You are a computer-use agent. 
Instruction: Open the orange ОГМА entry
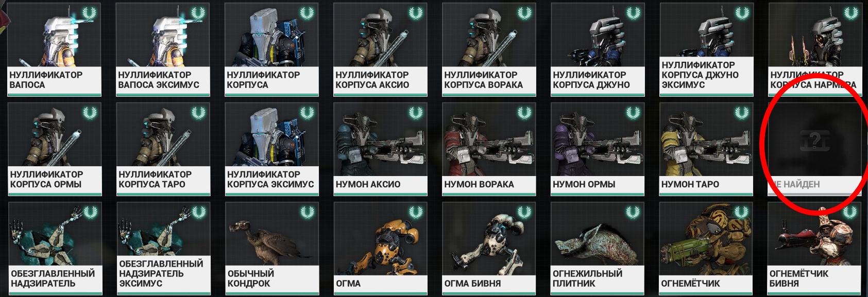(381, 249)
